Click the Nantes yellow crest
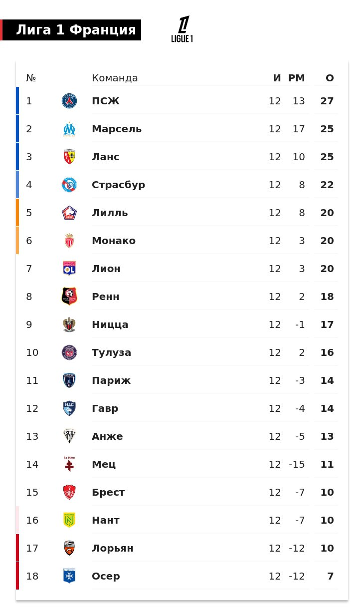 point(69,521)
